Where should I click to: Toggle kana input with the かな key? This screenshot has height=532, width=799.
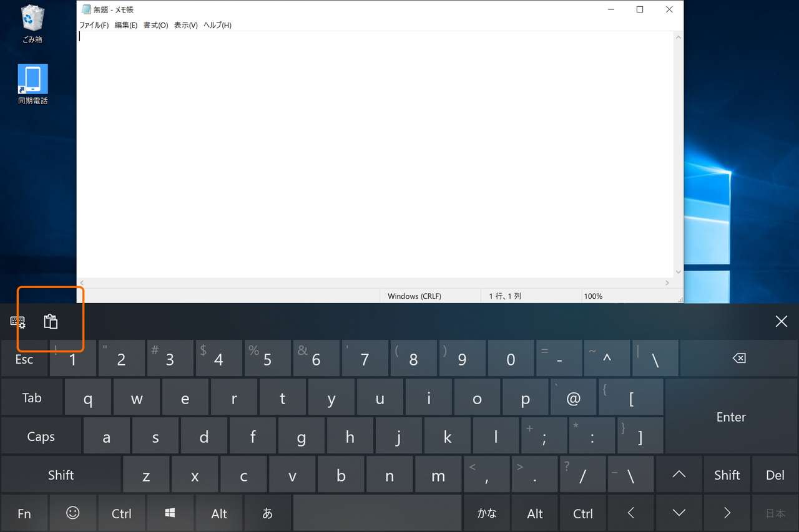click(486, 513)
